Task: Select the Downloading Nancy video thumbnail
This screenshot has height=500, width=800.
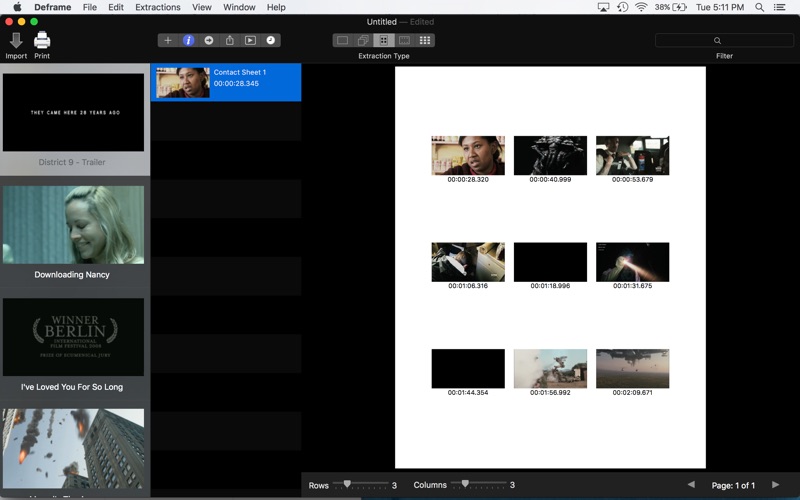Action: [x=73, y=225]
